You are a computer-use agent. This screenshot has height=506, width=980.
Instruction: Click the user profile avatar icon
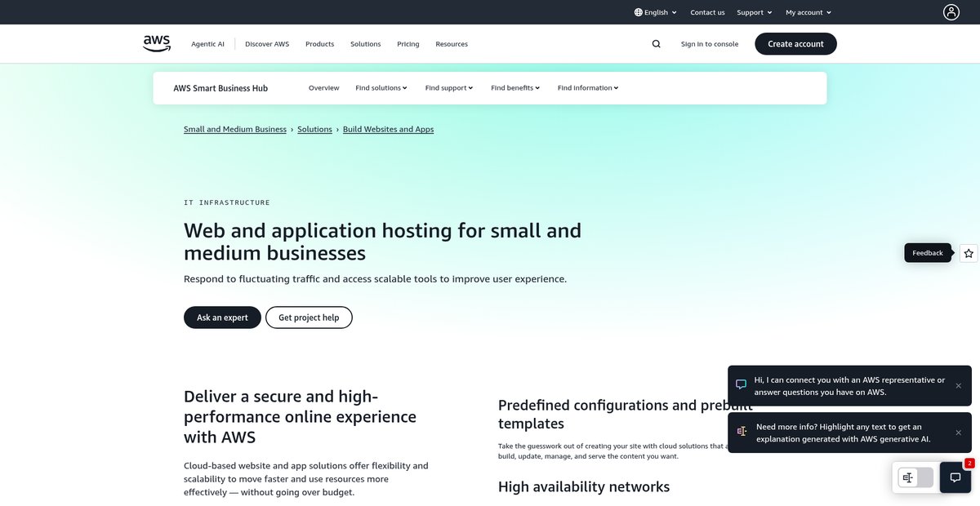[951, 12]
